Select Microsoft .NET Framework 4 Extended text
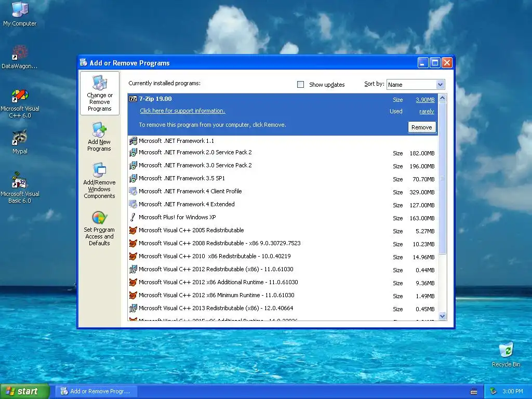Image resolution: width=532 pixels, height=399 pixels. (187, 204)
